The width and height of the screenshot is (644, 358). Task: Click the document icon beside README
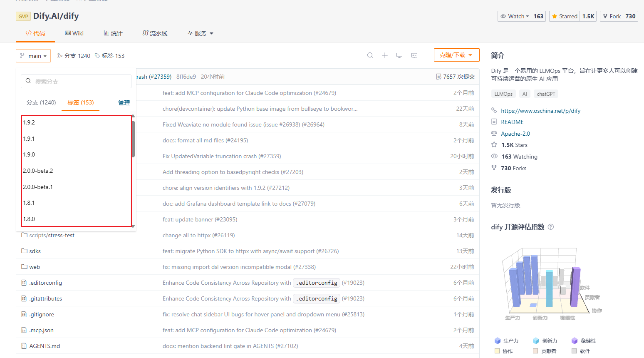pyautogui.click(x=494, y=122)
